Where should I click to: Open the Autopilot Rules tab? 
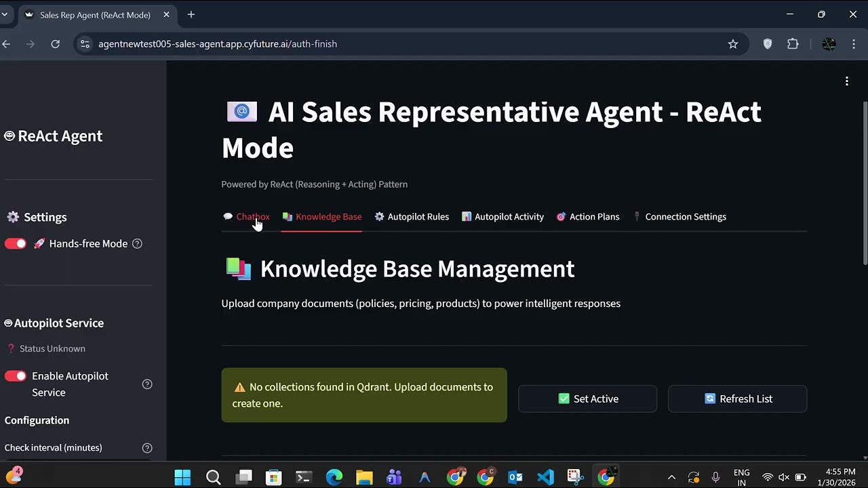pos(412,217)
